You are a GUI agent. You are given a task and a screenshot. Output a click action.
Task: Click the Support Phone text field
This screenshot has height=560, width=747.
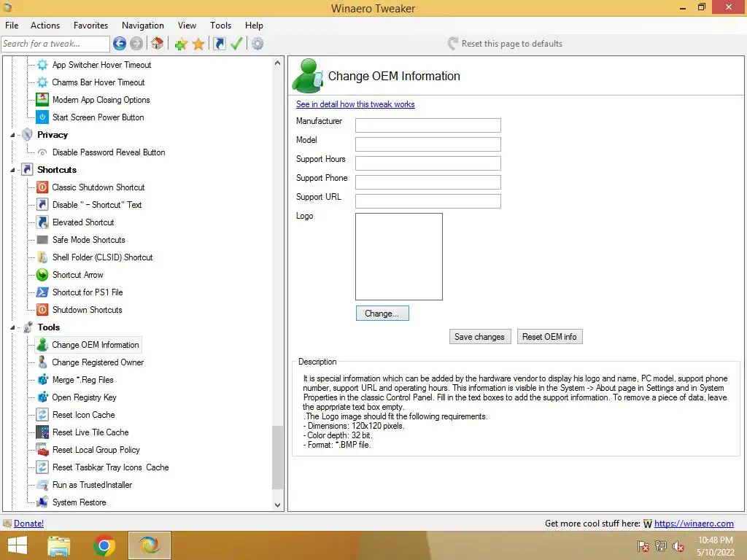427,182
